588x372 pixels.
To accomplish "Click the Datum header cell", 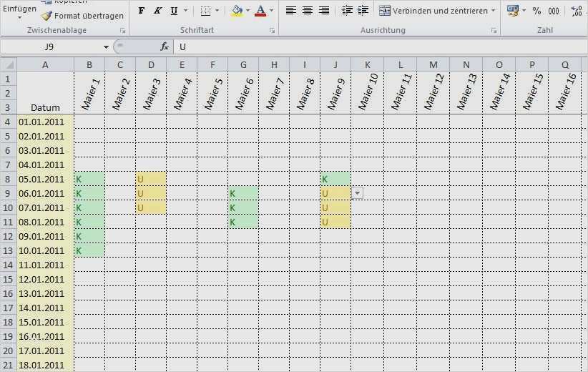I will click(x=45, y=93).
